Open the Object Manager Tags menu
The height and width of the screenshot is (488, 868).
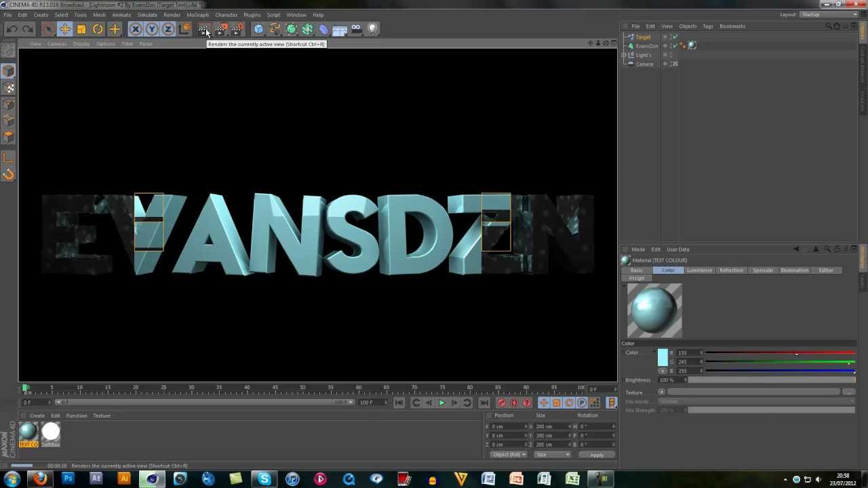coord(707,26)
